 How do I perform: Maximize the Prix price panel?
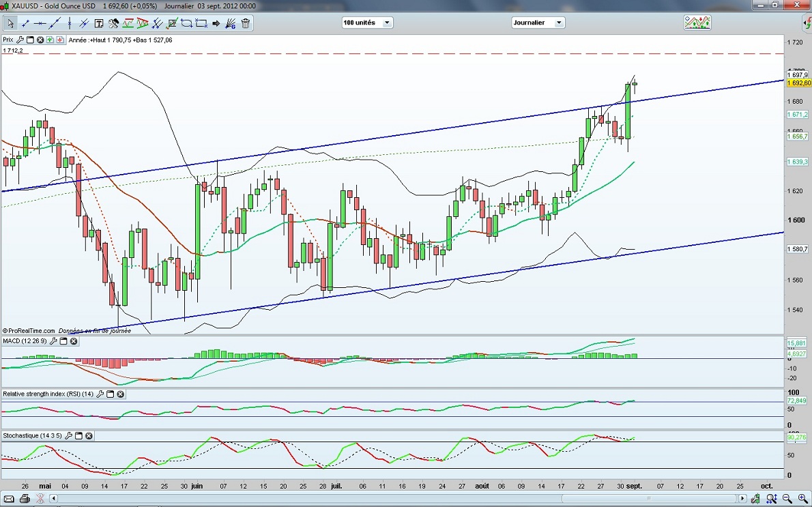(30, 40)
